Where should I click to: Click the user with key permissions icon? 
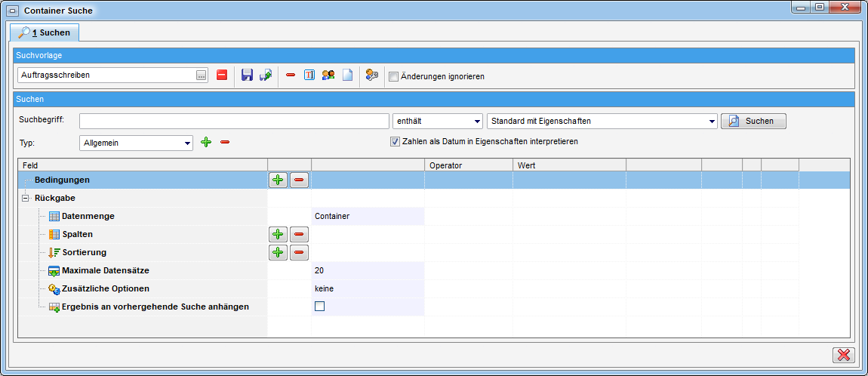(x=371, y=76)
